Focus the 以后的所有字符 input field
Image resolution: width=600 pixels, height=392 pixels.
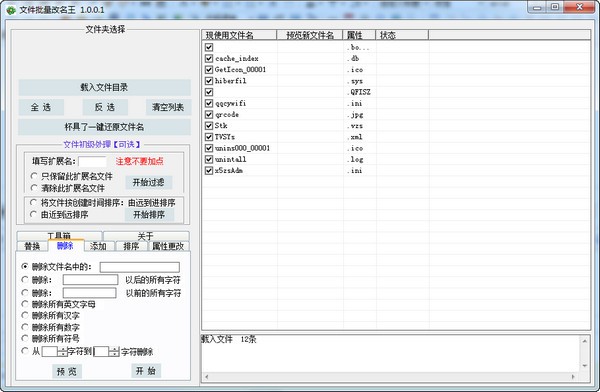(90, 280)
